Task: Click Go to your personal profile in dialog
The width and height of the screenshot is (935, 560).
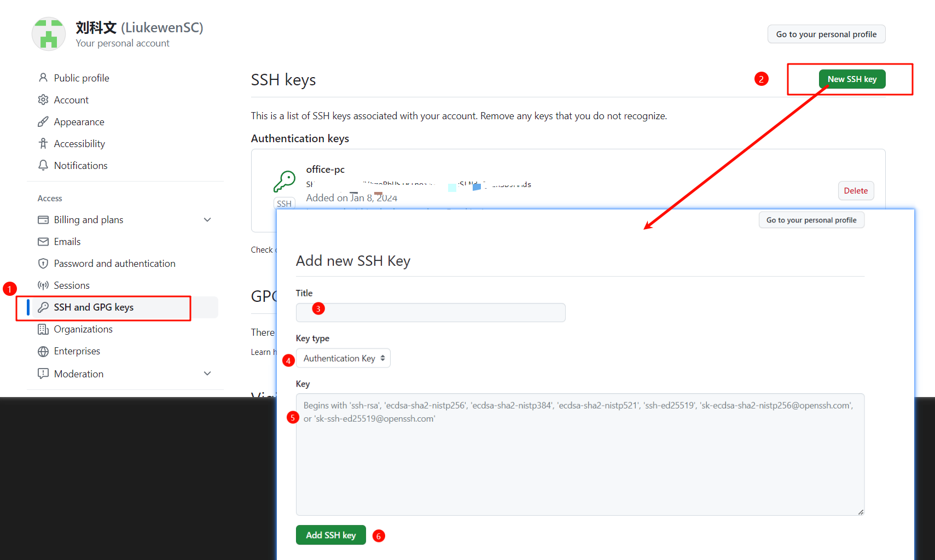Action: 811,220
